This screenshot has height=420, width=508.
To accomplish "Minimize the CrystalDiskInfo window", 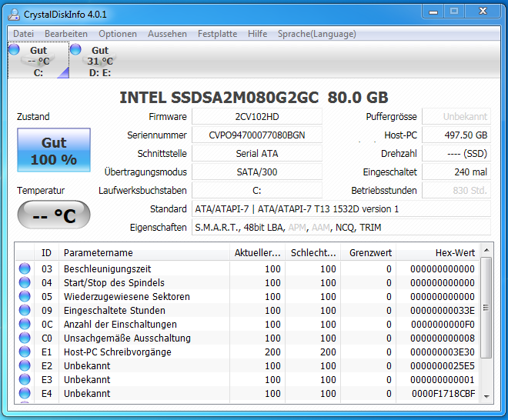I will tap(433, 12).
